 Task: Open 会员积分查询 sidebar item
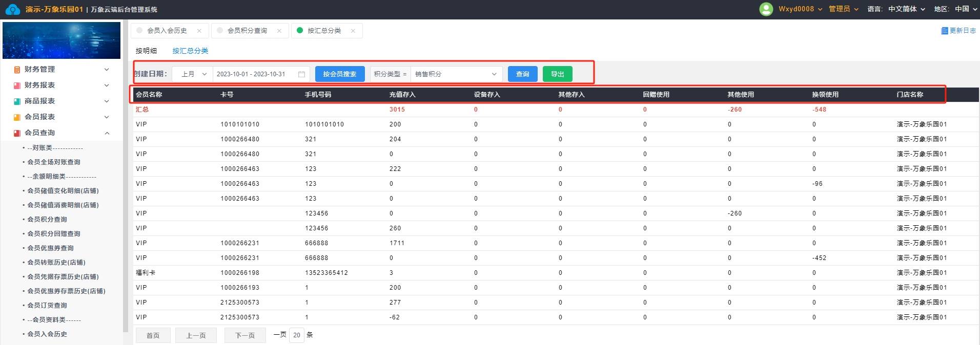pos(47,220)
